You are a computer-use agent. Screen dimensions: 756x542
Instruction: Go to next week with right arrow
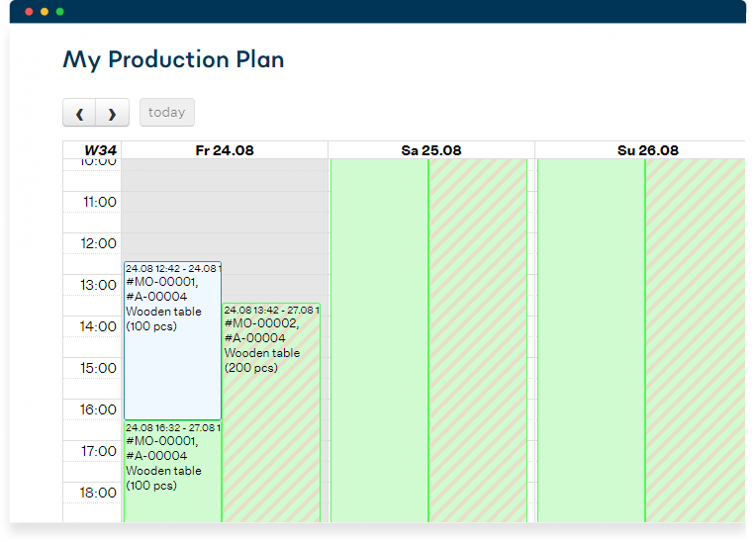[112, 113]
